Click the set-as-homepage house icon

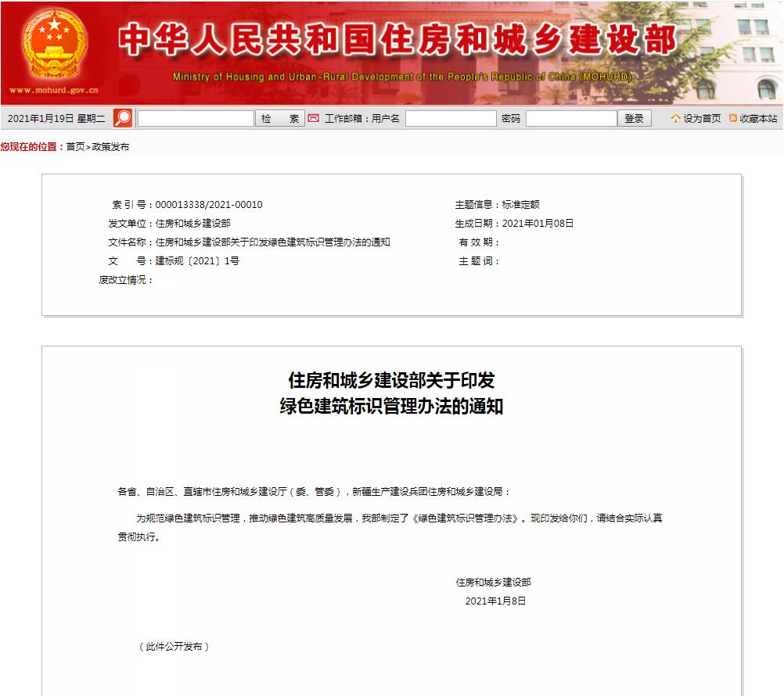click(675, 118)
